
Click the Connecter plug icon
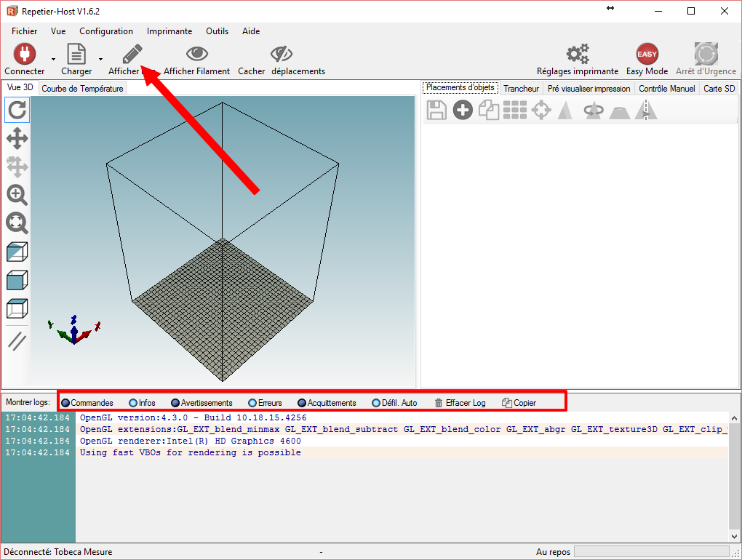coord(24,55)
